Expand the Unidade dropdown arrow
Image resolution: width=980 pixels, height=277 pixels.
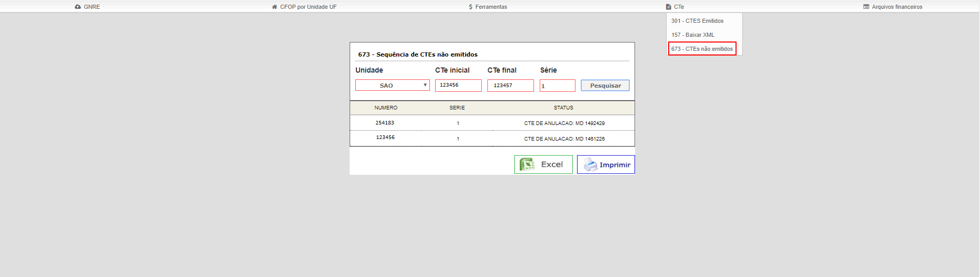point(425,85)
